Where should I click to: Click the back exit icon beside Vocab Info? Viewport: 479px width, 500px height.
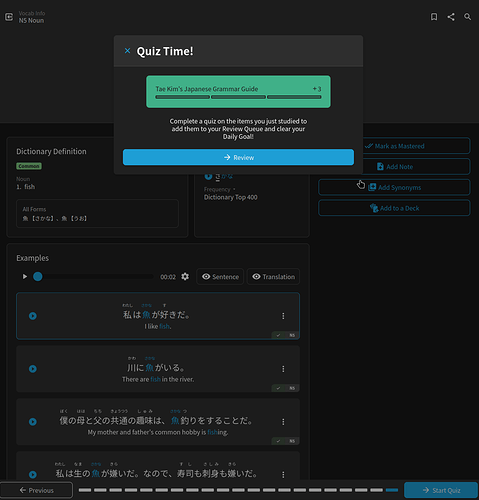9,17
